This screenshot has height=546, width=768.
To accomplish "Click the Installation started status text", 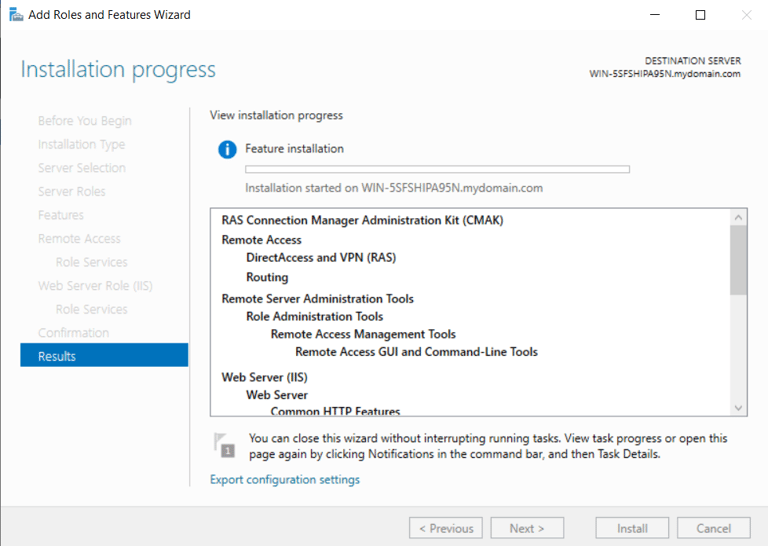I will [x=394, y=188].
